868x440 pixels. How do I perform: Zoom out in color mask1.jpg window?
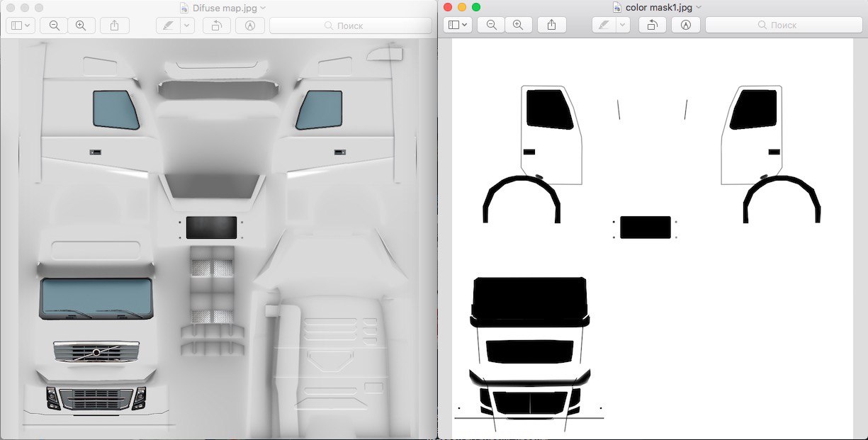(x=491, y=25)
